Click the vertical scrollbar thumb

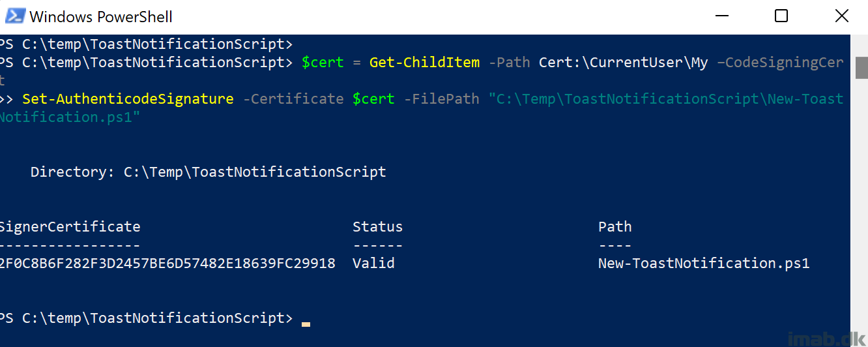[x=861, y=67]
